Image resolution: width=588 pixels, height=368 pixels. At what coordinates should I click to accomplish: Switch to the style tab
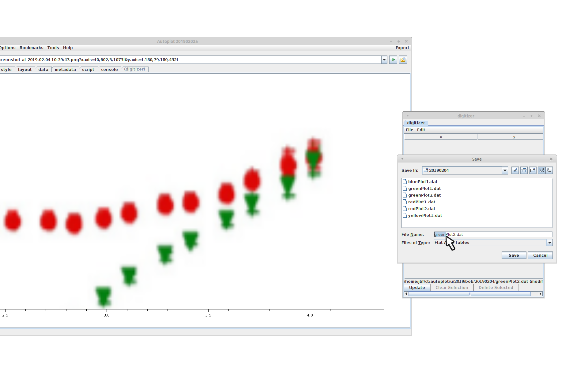click(x=6, y=70)
